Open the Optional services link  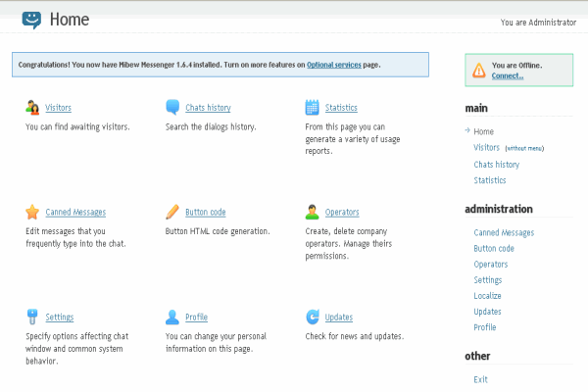pyautogui.click(x=334, y=65)
